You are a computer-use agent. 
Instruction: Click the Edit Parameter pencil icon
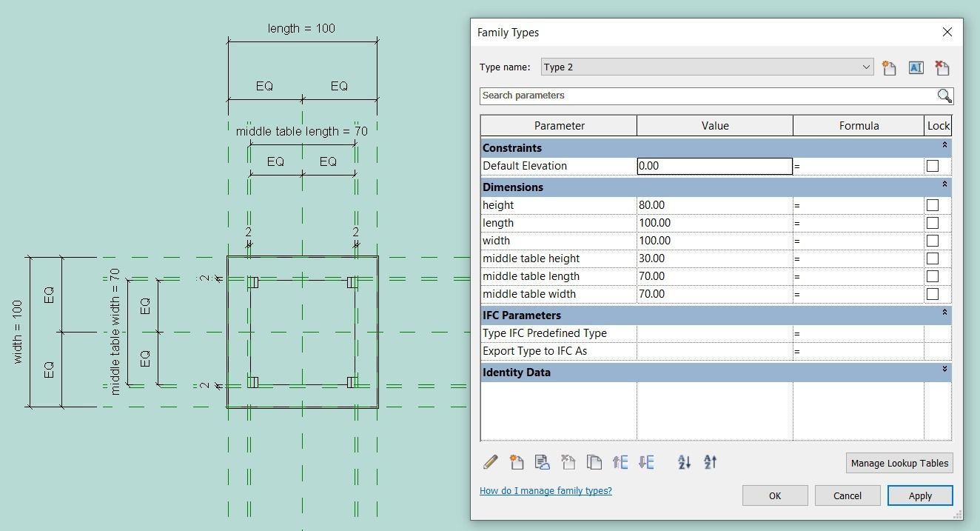(x=490, y=462)
